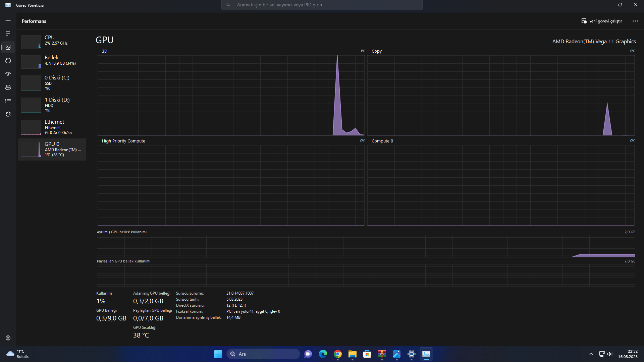Show hidden system tray icons
The image size is (644, 362).
[x=591, y=354]
